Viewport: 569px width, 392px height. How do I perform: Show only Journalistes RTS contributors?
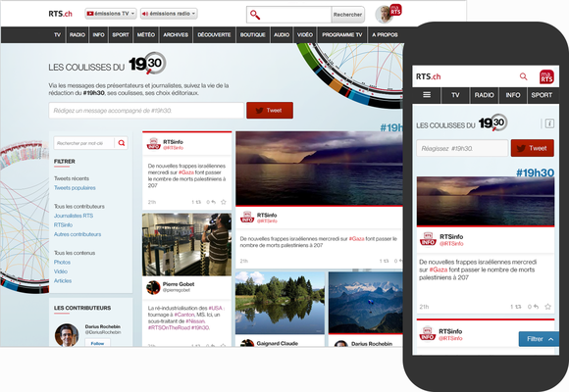74,216
